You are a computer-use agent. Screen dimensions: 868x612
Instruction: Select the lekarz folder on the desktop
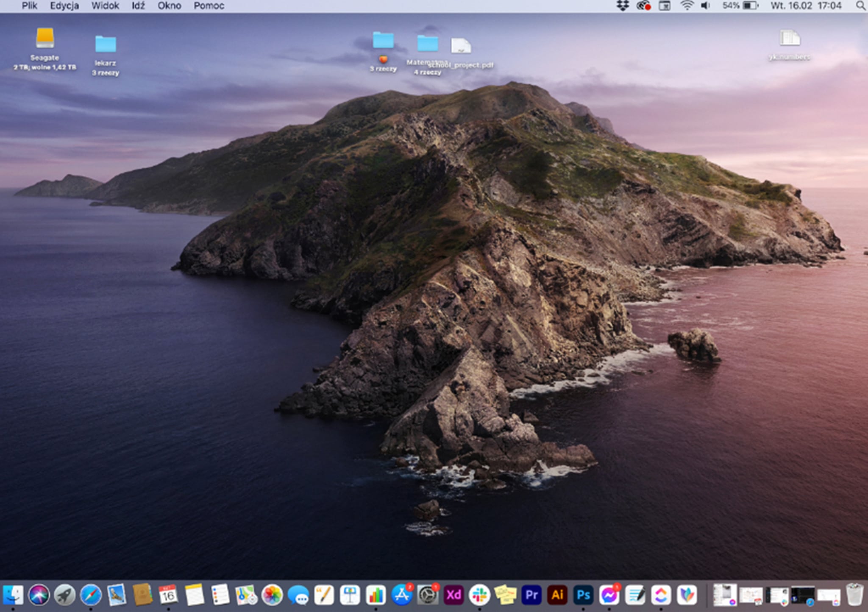point(106,45)
